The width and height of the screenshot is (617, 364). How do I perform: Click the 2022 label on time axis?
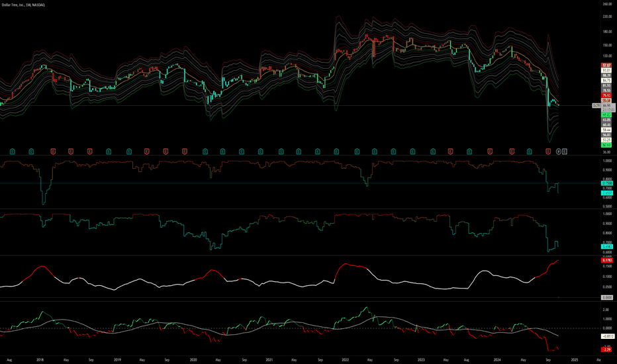[x=345, y=360]
